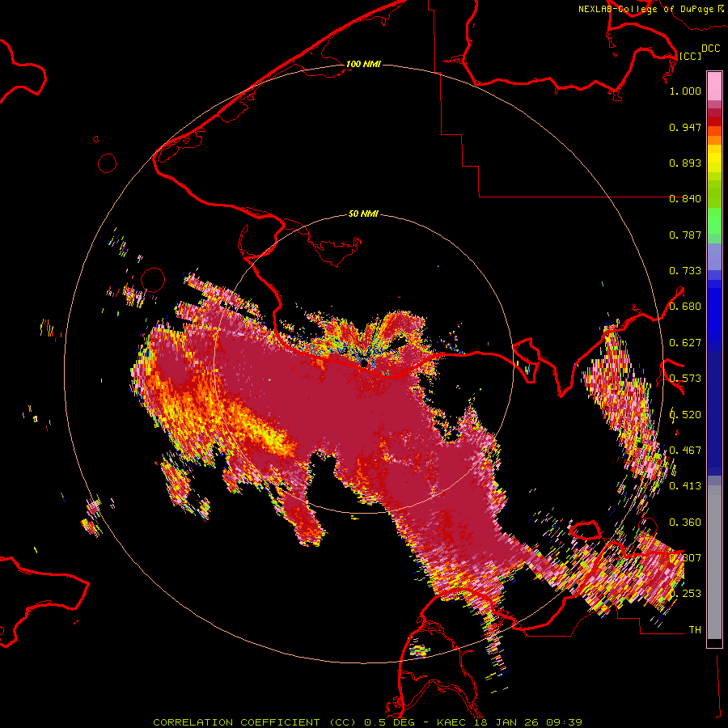This screenshot has height=728, width=728.
Task: Click the 0.360 scale value
Action: point(685,523)
